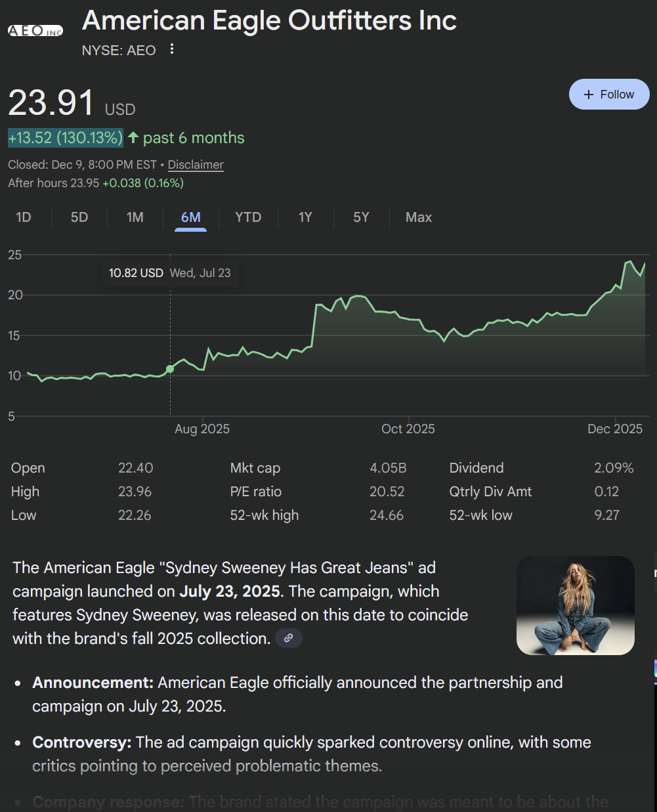The width and height of the screenshot is (657, 812).
Task: Open the Disclaimer link
Action: pos(196,165)
